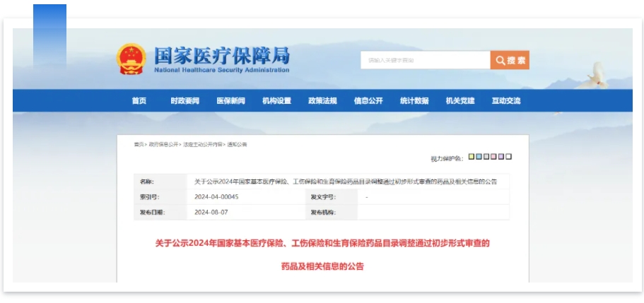Open the 机构设置 nav item

[x=276, y=101]
